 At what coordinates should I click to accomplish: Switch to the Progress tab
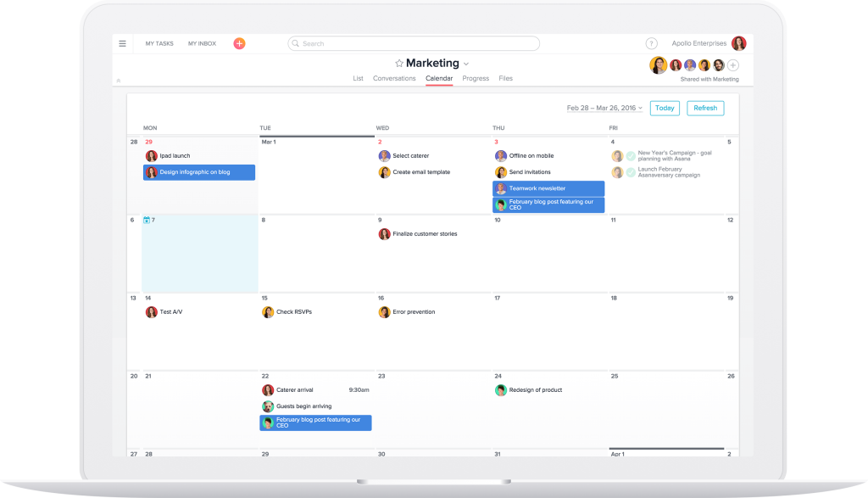[x=476, y=78]
